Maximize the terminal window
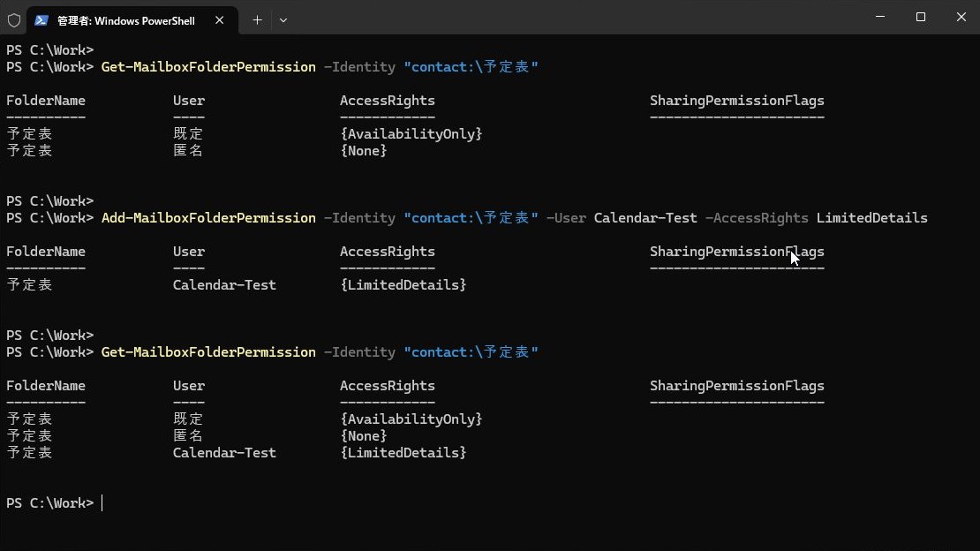980x551 pixels. click(x=920, y=17)
